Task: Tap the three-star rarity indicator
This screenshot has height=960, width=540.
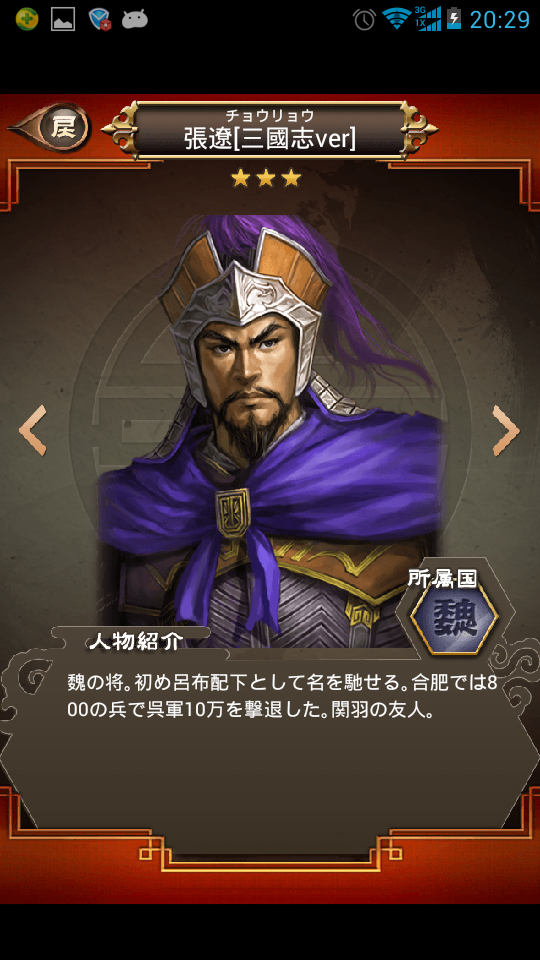Action: 266,178
